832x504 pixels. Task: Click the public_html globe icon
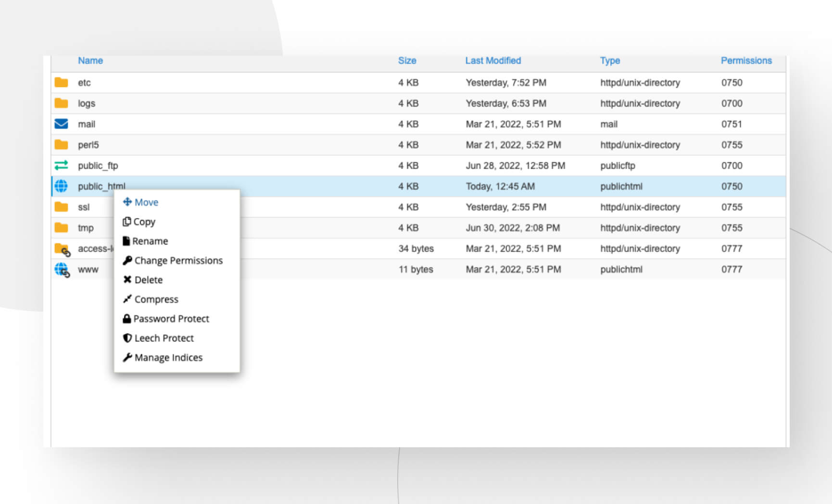[x=61, y=186]
